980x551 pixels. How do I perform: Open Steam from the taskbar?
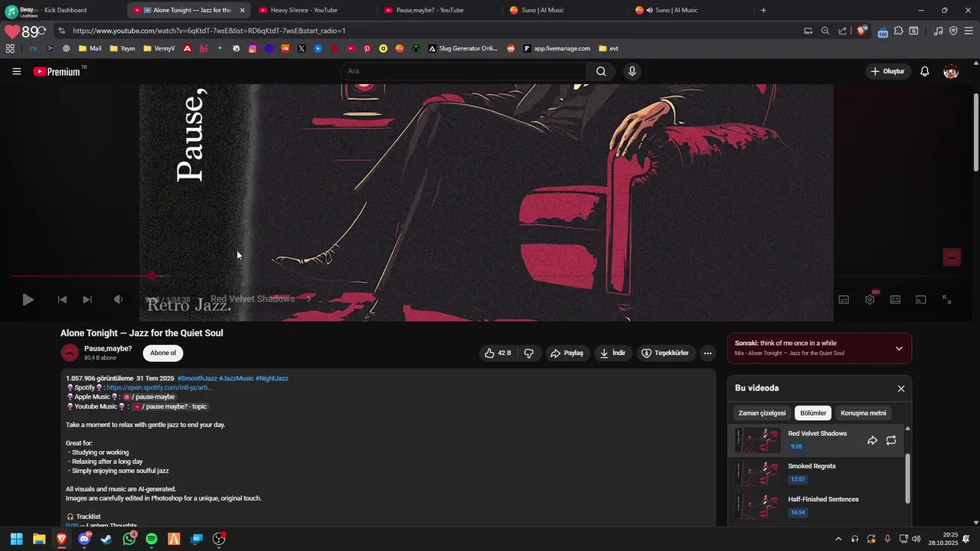coord(106,539)
